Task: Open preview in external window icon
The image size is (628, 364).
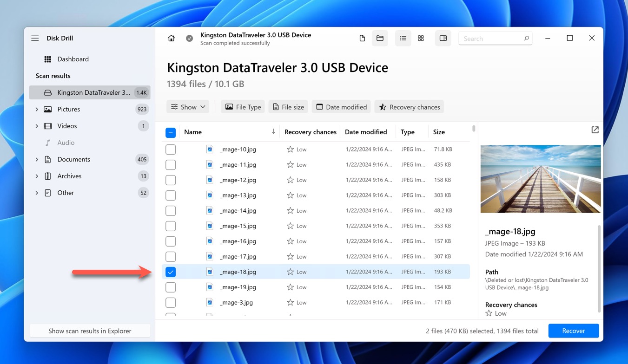Action: [595, 130]
